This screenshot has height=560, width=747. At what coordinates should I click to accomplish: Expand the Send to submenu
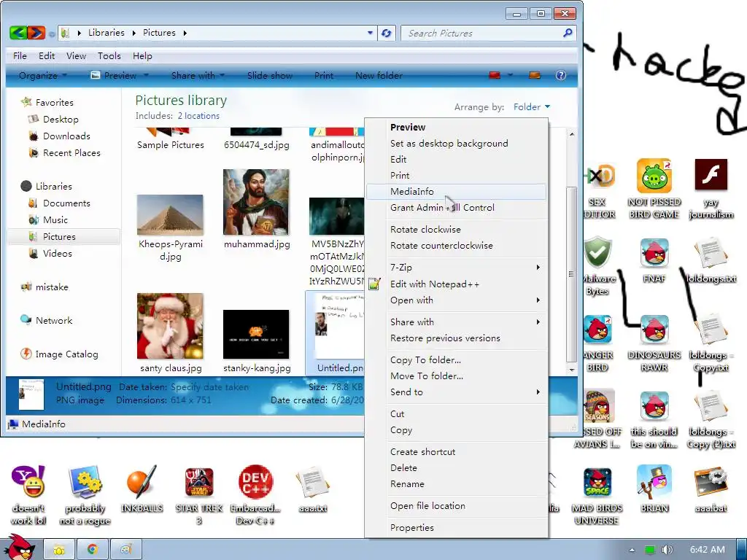[x=456, y=392]
